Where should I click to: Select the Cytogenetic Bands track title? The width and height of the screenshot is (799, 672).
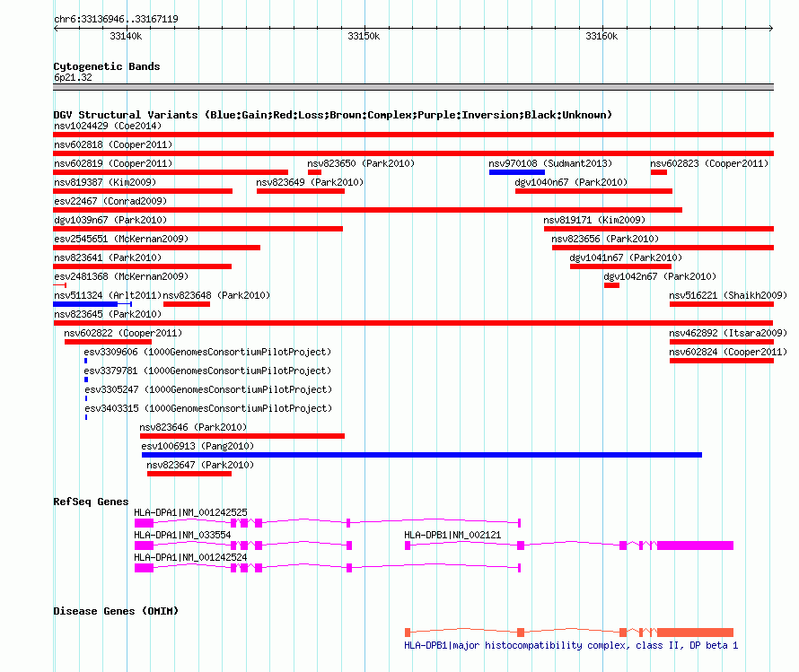(x=107, y=66)
